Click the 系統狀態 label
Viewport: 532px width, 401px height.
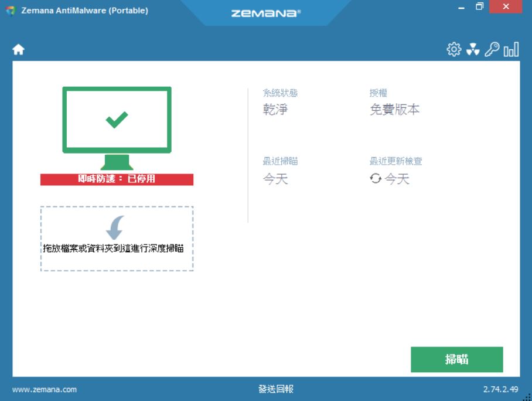(x=280, y=93)
